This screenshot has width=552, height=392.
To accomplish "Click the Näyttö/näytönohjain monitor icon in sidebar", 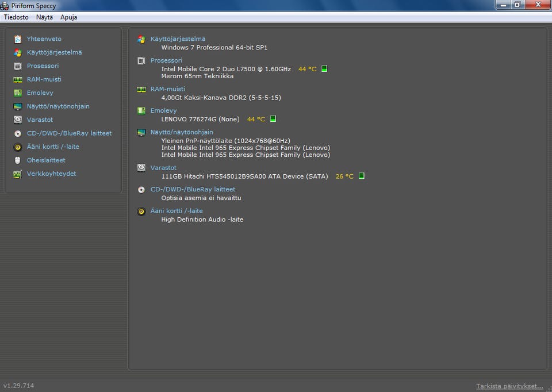I will 18,106.
